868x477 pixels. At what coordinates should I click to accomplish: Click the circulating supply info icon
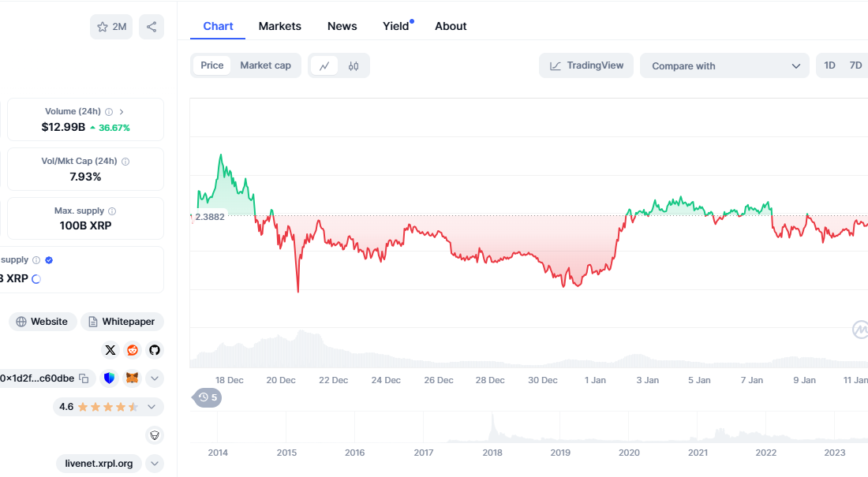36,260
